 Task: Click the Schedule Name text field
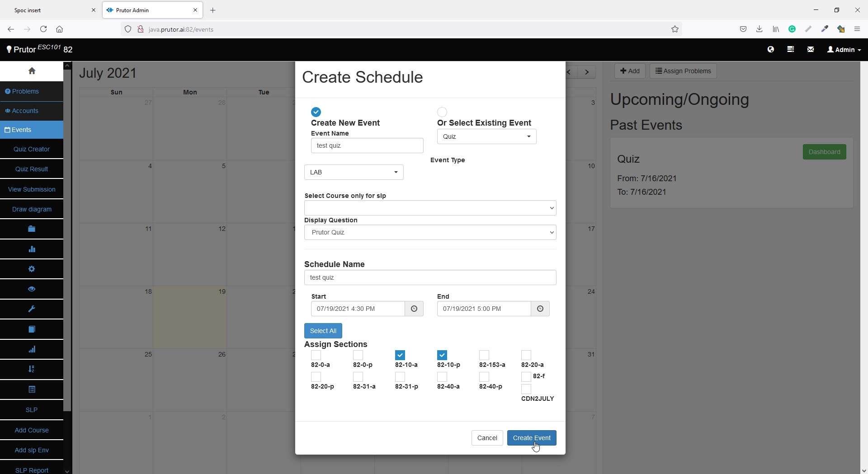430,277
